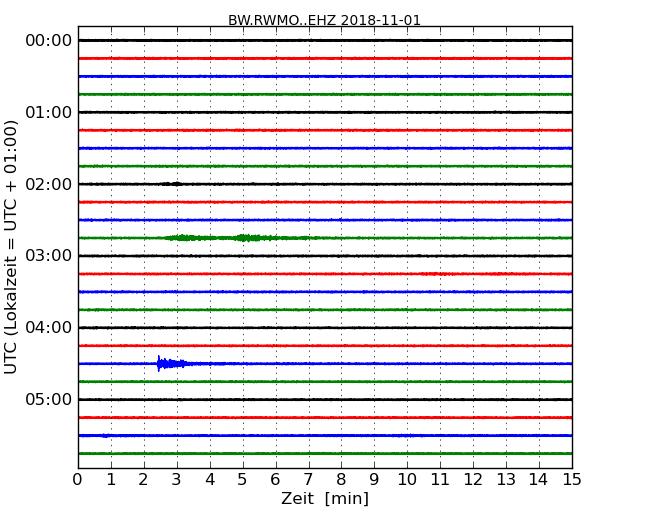
Task: Click the x-axis tick label 0
Action: pos(78,480)
